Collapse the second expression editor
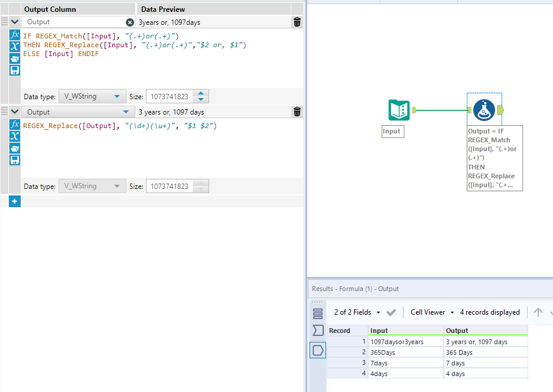This screenshot has height=392, width=553. click(14, 111)
